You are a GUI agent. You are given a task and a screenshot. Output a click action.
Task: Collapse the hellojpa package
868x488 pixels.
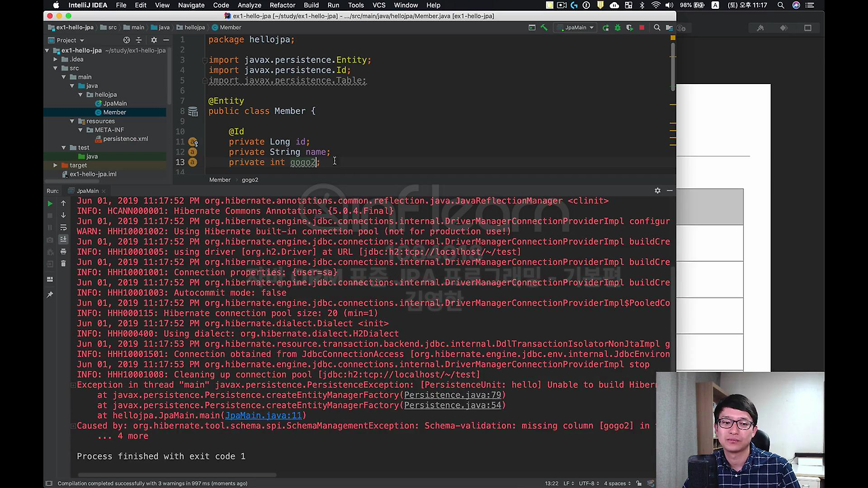click(x=80, y=94)
